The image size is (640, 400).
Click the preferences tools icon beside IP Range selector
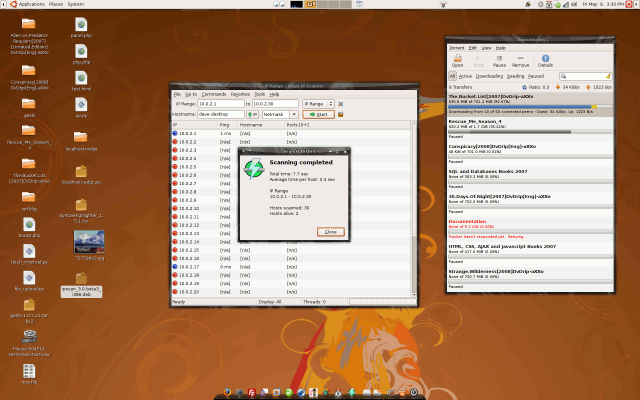[x=340, y=104]
